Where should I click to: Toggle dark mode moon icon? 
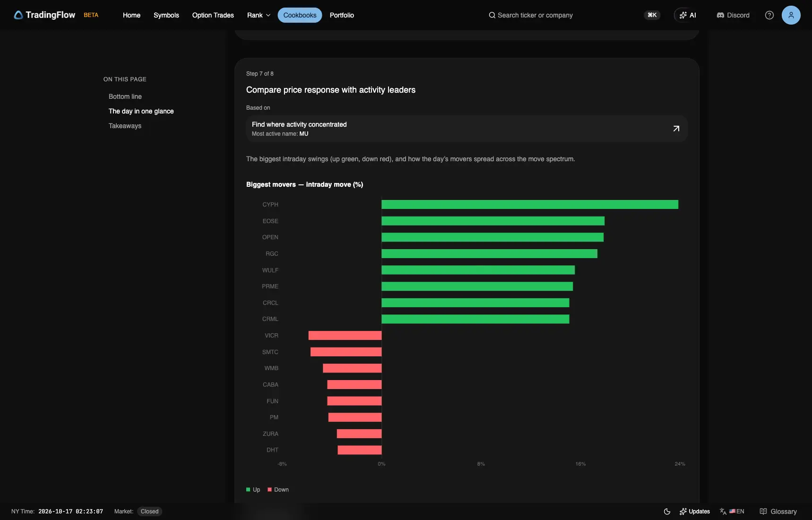pyautogui.click(x=667, y=511)
